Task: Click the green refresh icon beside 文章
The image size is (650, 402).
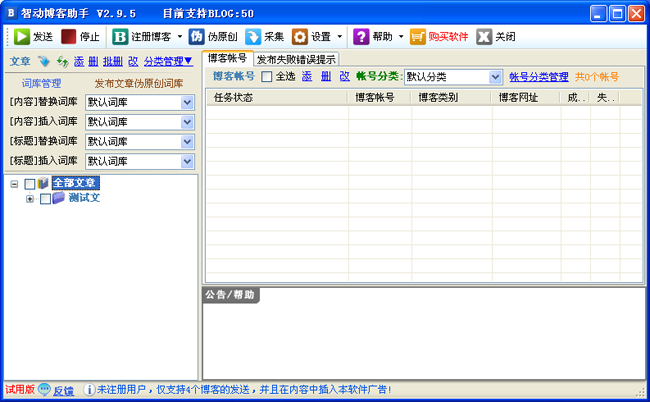Action: [63, 62]
